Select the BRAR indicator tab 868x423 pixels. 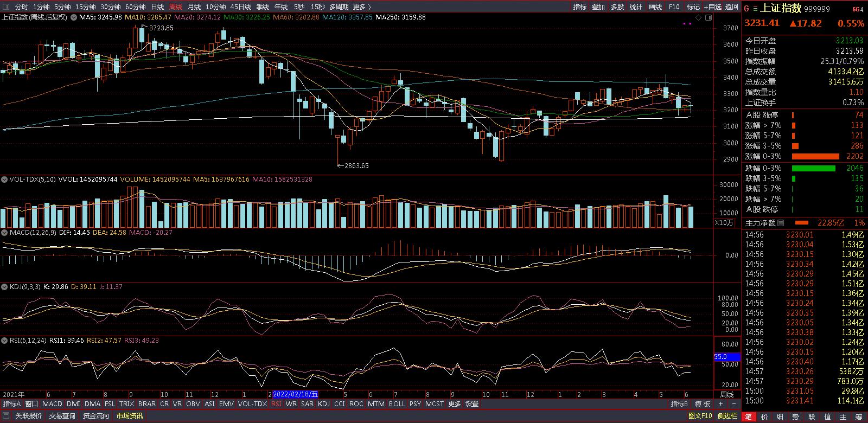pyautogui.click(x=147, y=404)
